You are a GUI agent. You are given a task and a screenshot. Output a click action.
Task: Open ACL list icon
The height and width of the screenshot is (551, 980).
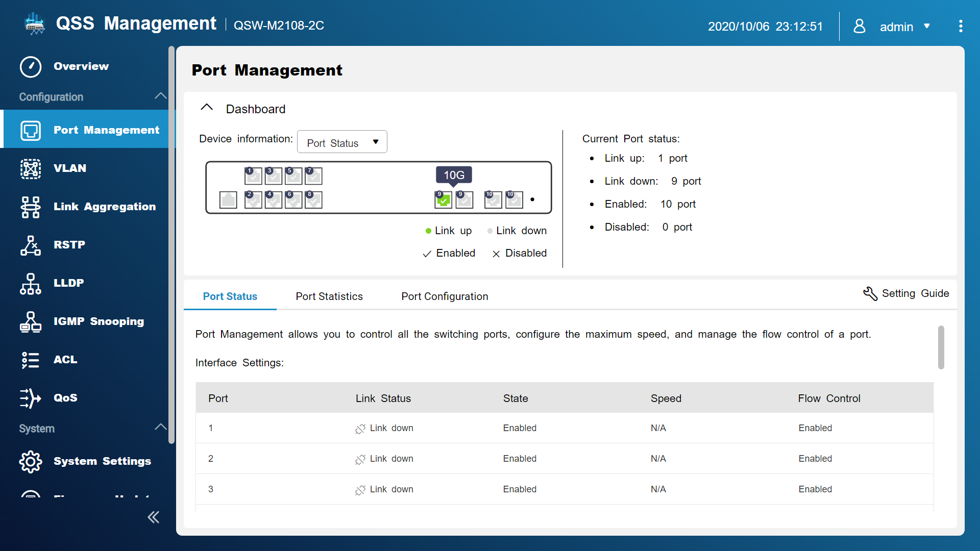pyautogui.click(x=31, y=360)
